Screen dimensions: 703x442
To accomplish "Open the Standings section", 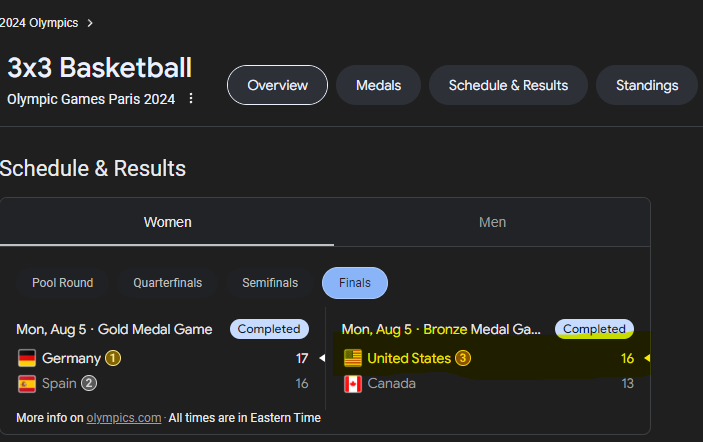I will click(647, 85).
